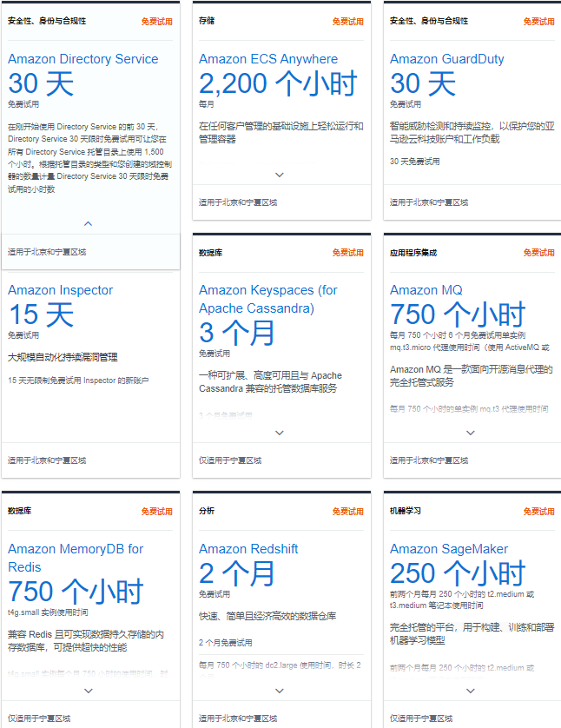The width and height of the screenshot is (561, 728).
Task: Click 安全性、身份与合规性 category on GuardDuty card
Action: click(x=429, y=21)
